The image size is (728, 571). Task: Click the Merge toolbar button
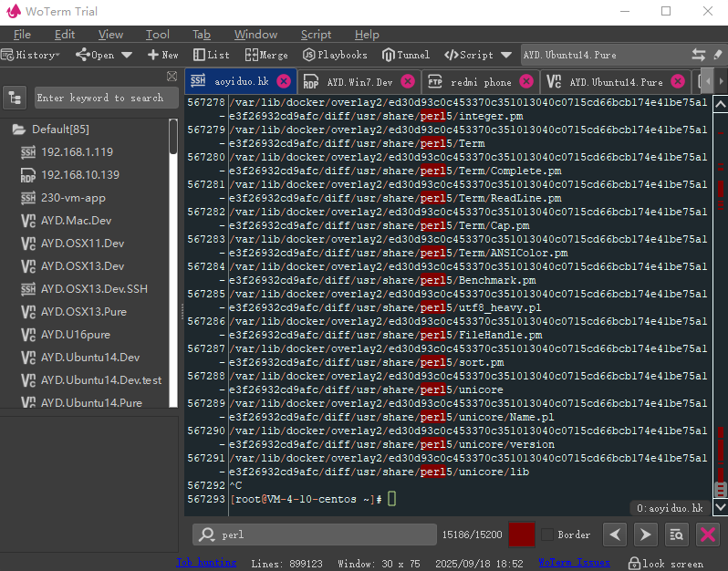click(x=266, y=55)
